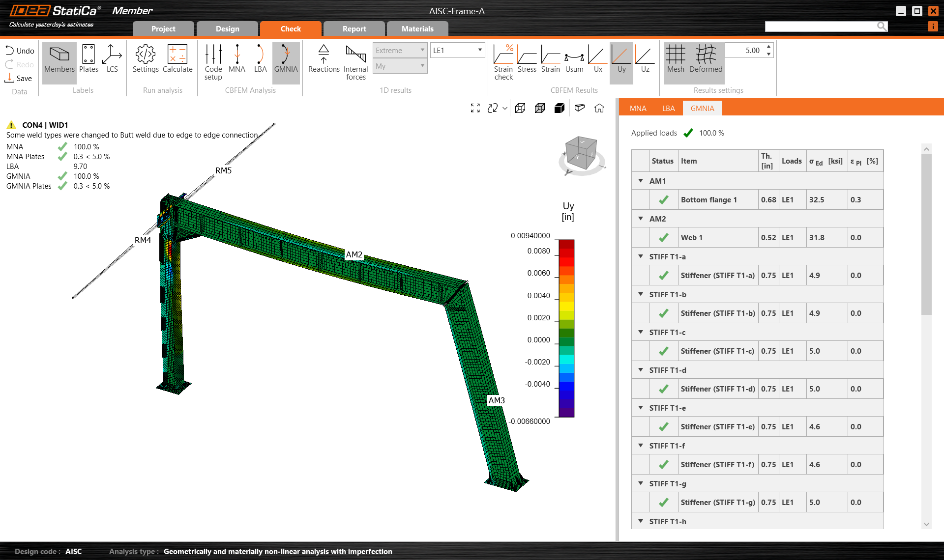Collapse the STIFF T1-c group
The image size is (944, 560).
pos(641,332)
